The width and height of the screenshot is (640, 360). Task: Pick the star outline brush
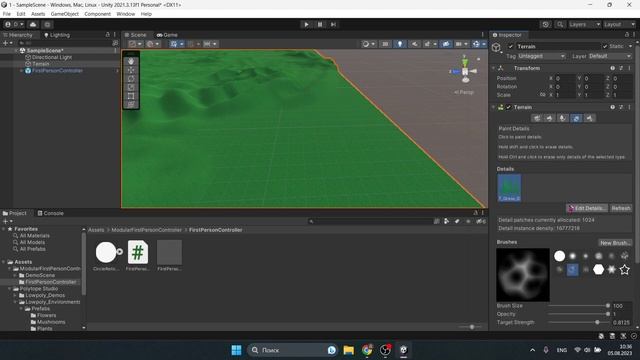click(624, 269)
